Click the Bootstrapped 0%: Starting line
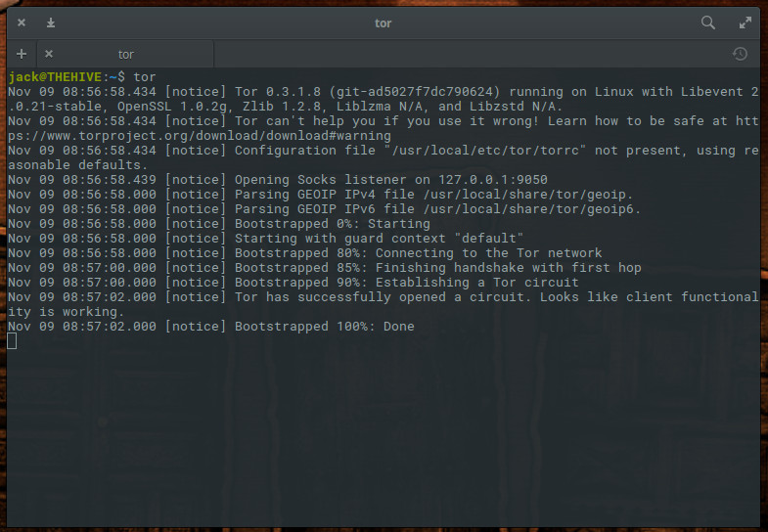This screenshot has height=532, width=768. pos(218,224)
